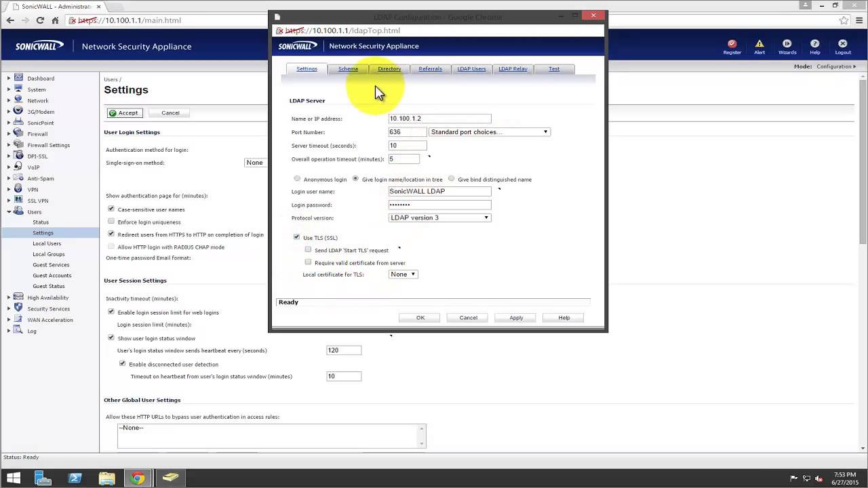The image size is (868, 488).
Task: Collapse the Users tree node
Action: (x=9, y=211)
